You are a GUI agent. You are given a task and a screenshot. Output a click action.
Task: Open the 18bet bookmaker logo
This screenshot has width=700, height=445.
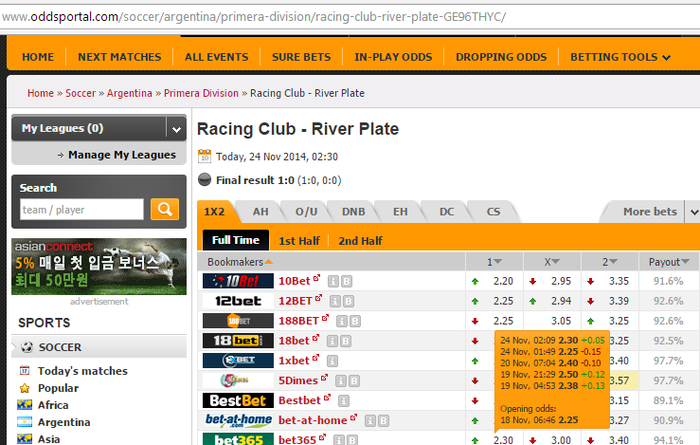[238, 341]
